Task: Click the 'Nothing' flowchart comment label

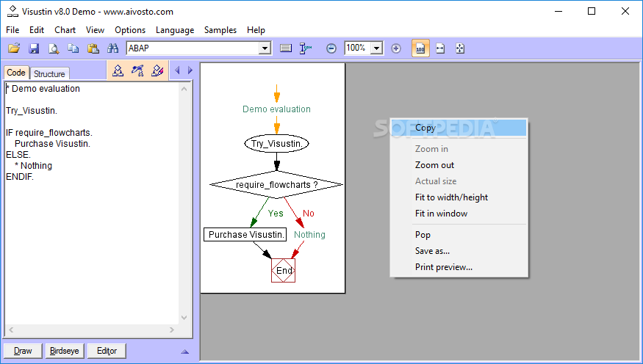Action: pyautogui.click(x=309, y=235)
